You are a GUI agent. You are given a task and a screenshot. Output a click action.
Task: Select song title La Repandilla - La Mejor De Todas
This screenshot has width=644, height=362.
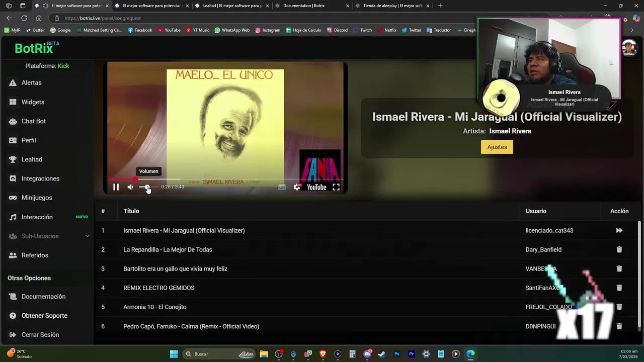pos(168,249)
